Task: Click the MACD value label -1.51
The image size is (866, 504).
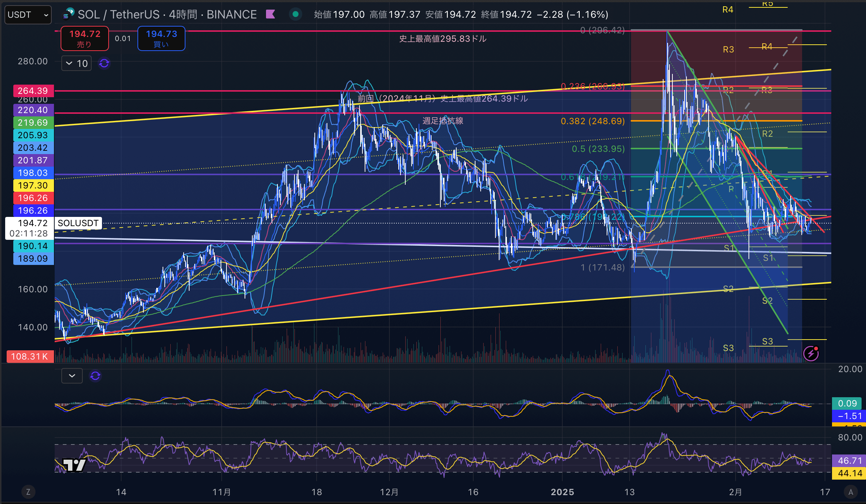Action: pos(849,416)
